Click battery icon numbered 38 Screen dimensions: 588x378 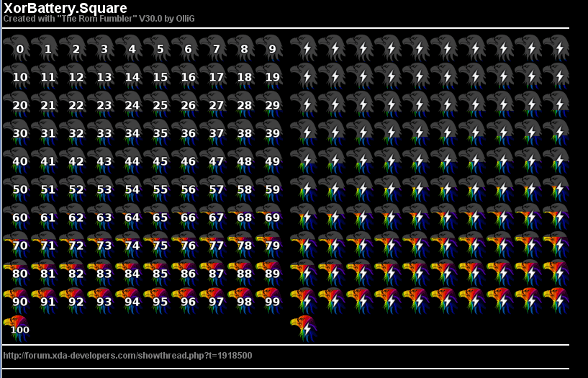(241, 132)
